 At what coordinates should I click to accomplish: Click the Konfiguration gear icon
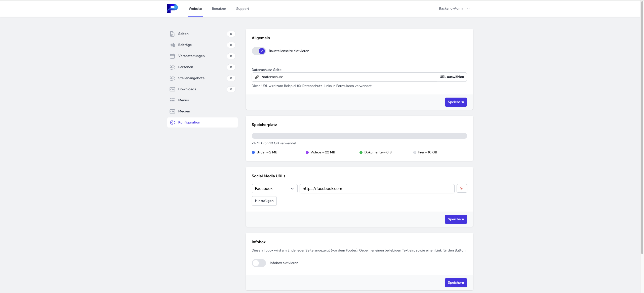pos(172,122)
